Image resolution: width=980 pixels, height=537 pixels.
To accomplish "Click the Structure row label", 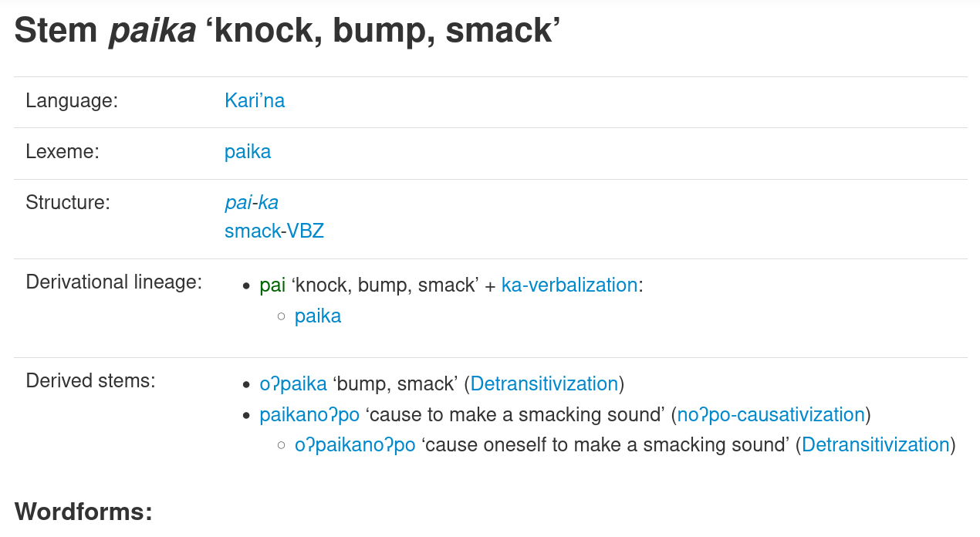I will tap(68, 203).
